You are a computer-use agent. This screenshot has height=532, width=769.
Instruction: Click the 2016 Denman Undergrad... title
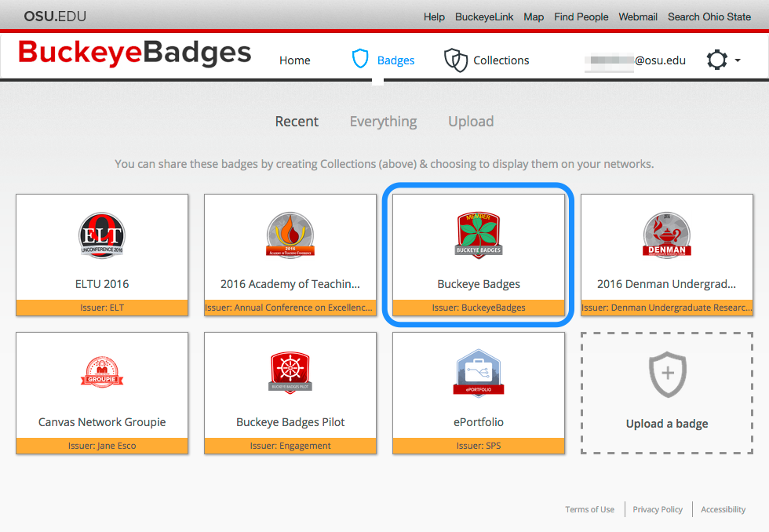click(x=666, y=284)
